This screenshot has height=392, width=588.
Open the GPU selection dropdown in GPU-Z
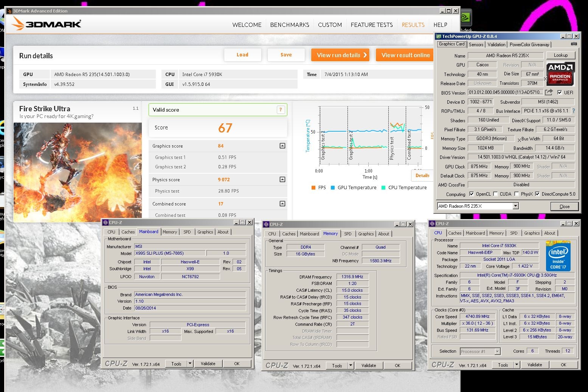515,206
